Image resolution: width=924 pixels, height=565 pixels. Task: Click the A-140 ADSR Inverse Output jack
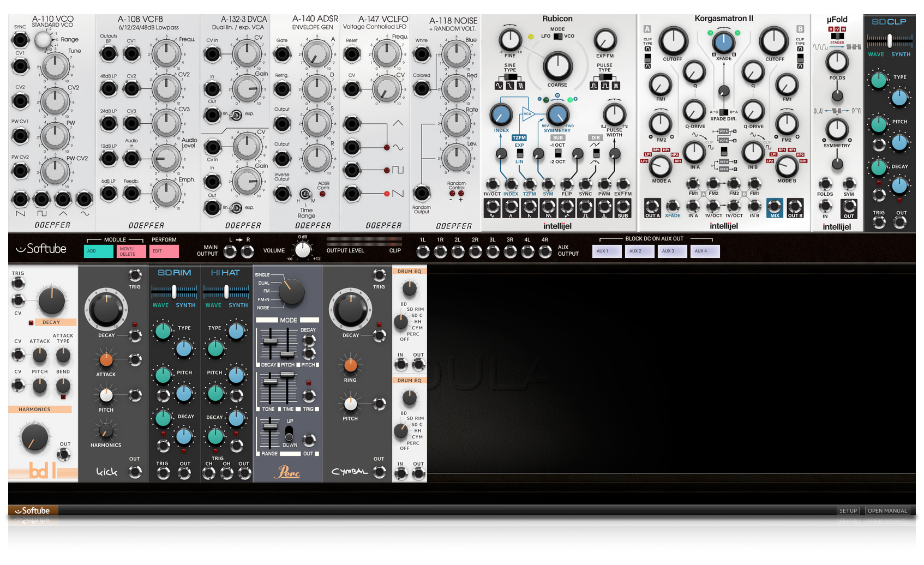pos(282,194)
